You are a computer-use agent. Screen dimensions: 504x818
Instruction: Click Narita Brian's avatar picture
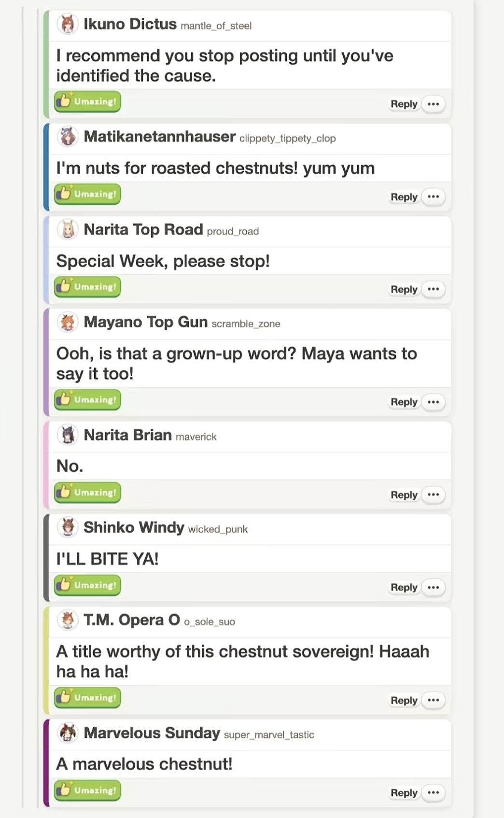tap(68, 435)
